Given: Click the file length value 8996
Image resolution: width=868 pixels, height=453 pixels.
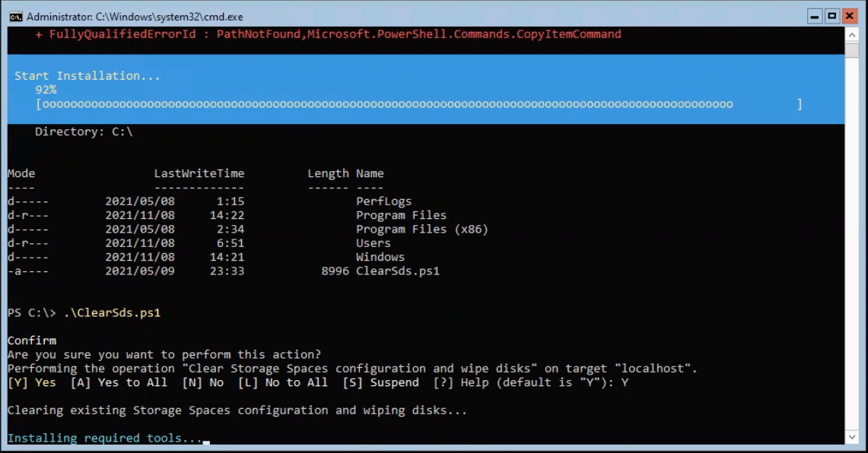Looking at the screenshot, I should tap(335, 271).
